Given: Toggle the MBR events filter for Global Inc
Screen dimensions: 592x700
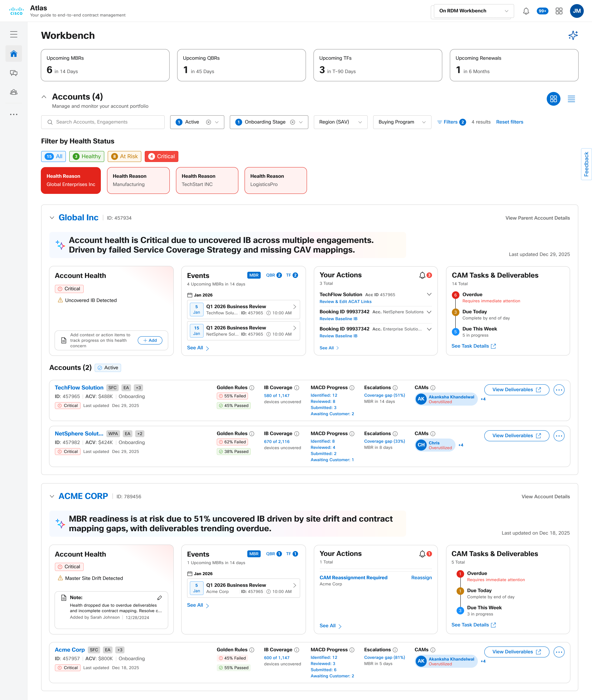Looking at the screenshot, I should click(254, 275).
